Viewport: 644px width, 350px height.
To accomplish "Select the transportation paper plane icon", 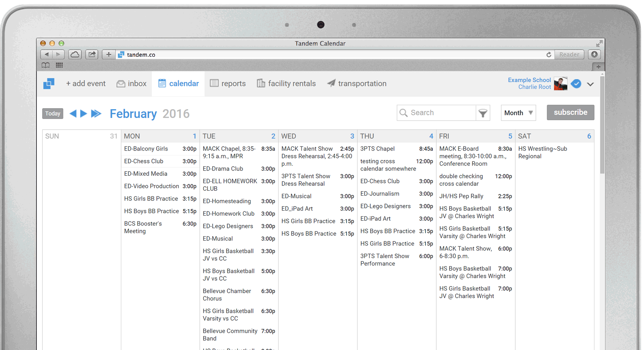I will (x=331, y=83).
